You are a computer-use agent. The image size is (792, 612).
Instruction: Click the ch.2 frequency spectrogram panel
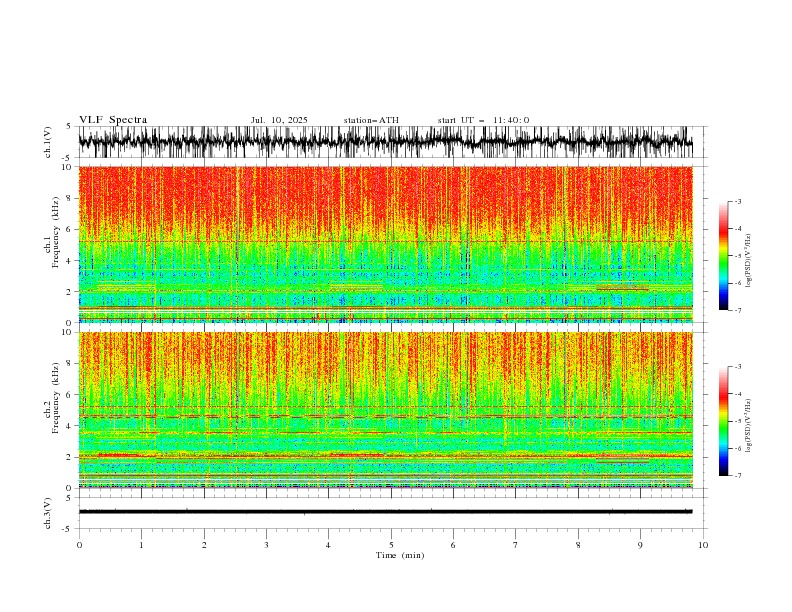pos(385,410)
